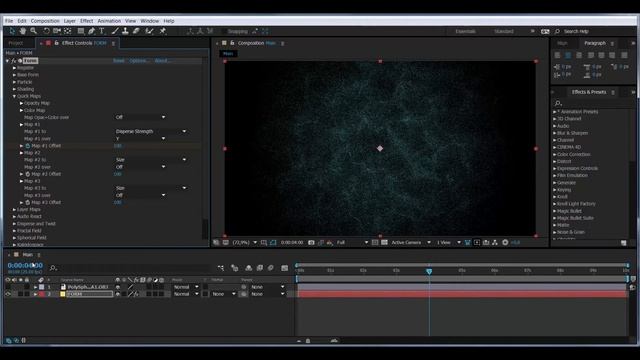The height and width of the screenshot is (360, 640).
Task: Click current time indicator in timeline ruler
Action: click(429, 271)
